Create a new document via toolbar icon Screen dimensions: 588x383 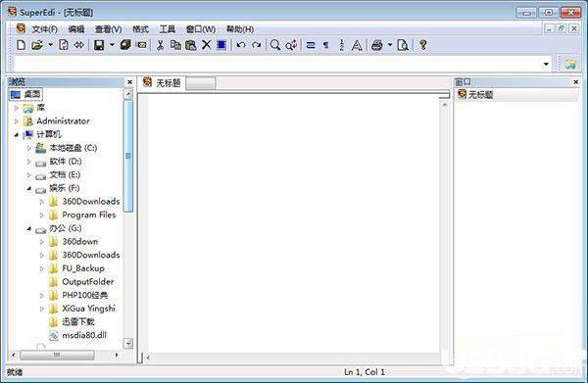[x=22, y=45]
